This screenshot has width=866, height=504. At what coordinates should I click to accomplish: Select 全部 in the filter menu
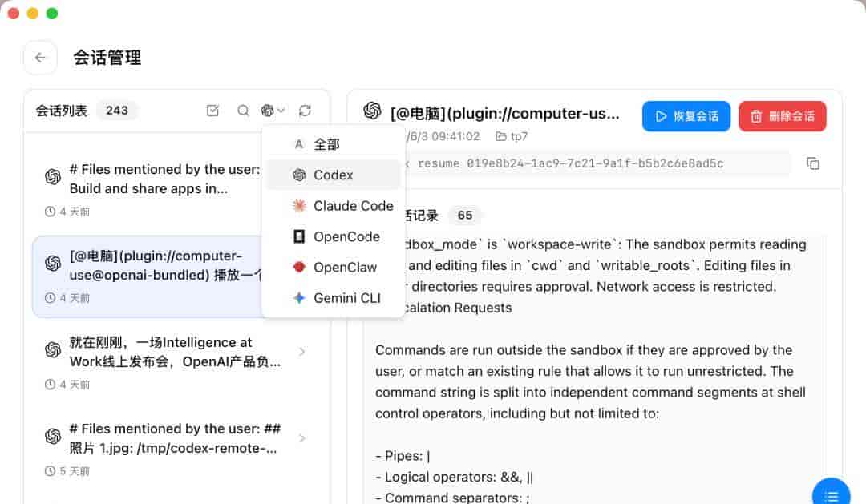[333, 144]
